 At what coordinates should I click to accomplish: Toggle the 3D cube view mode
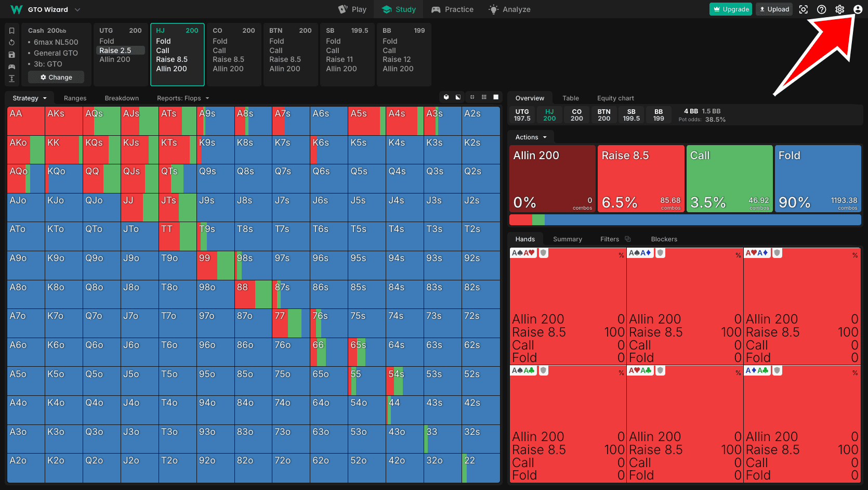446,97
